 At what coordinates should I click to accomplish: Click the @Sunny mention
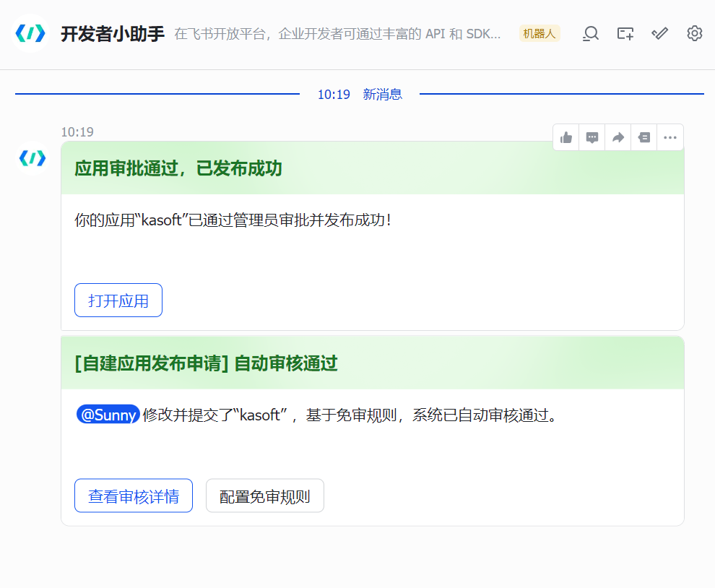[x=108, y=415]
